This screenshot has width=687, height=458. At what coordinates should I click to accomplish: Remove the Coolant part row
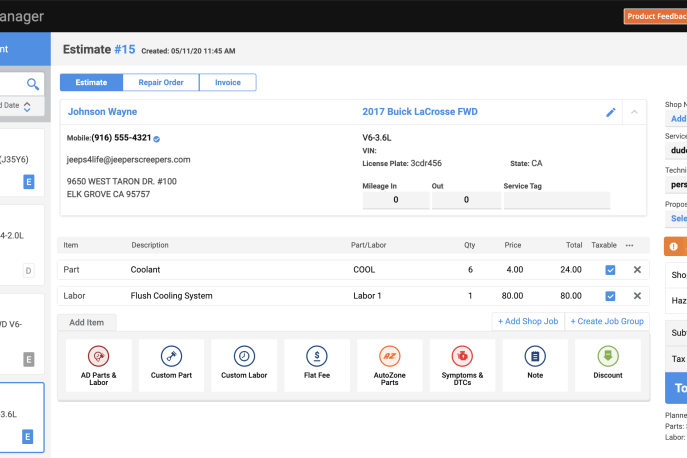point(637,269)
